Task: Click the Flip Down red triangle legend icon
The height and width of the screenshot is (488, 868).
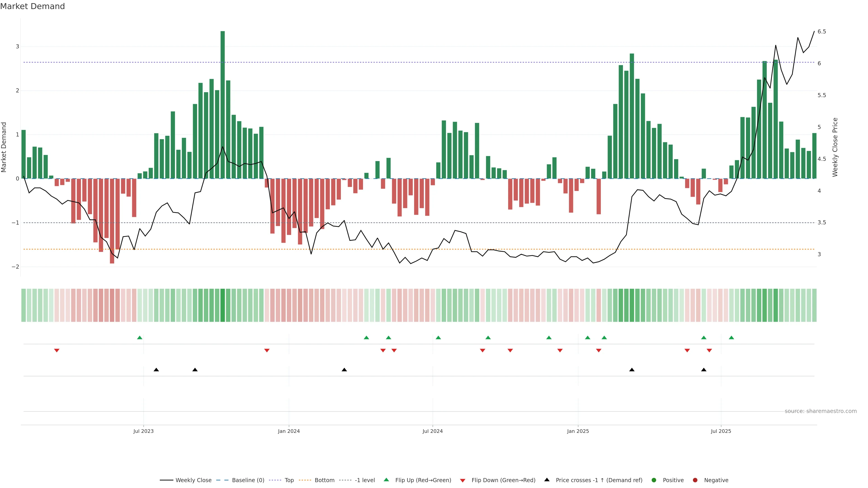Action: 463,480
